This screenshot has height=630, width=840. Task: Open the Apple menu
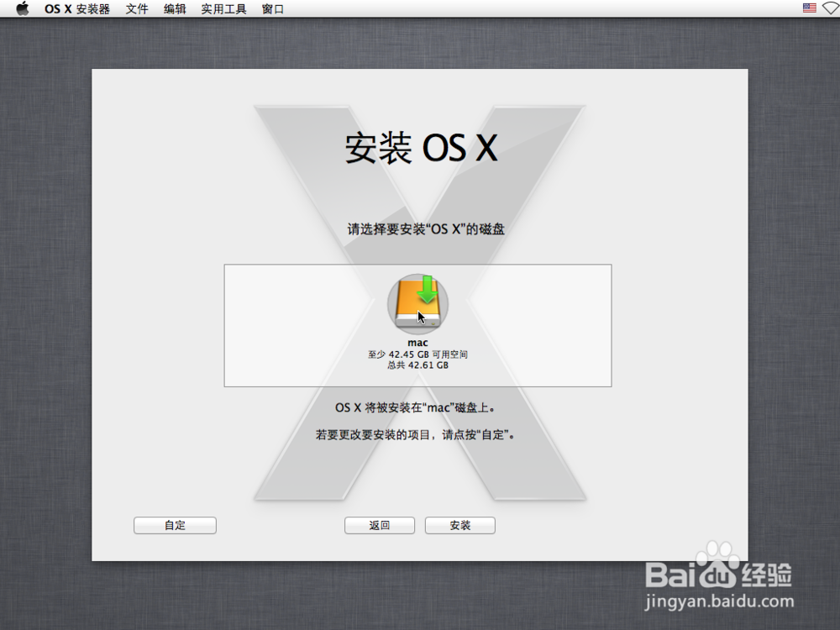(23, 8)
